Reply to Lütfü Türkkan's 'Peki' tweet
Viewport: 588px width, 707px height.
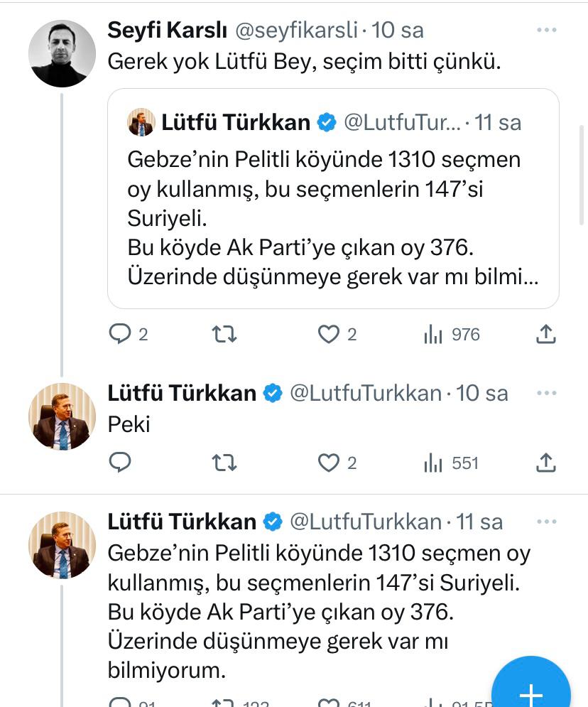coord(120,463)
